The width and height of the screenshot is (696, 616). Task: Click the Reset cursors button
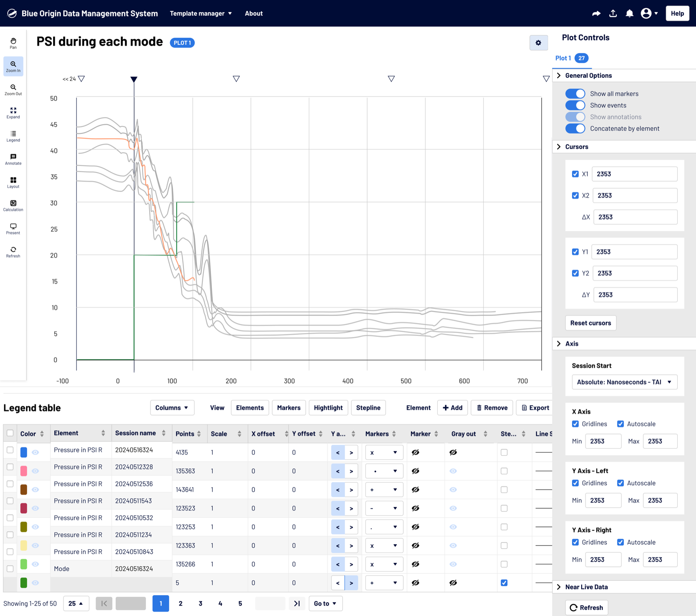coord(590,323)
